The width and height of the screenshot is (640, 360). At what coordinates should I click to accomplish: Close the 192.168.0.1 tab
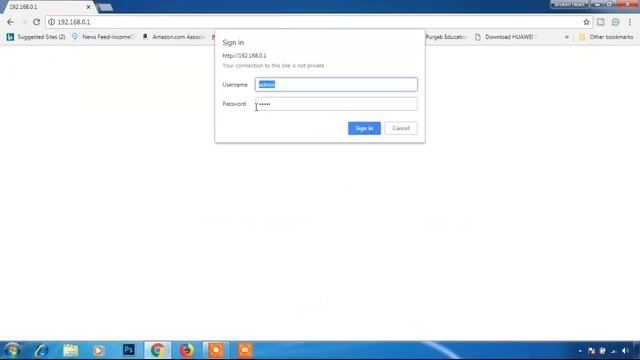click(x=89, y=7)
